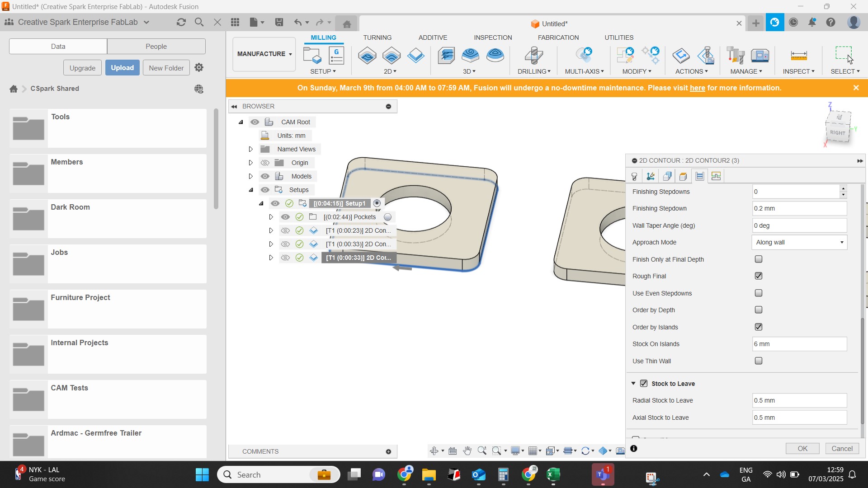
Task: Increase Finishing Stepdowns with up stepper
Action: [x=843, y=188]
